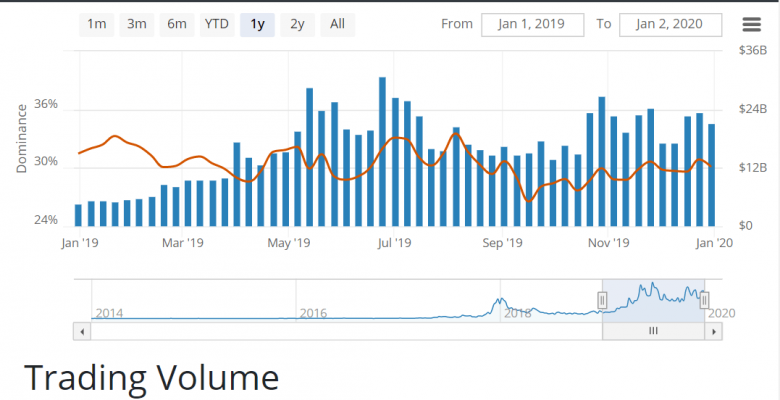Edit the From date field Jan 1, 2019
Screen dimensions: 780x400
coord(532,24)
